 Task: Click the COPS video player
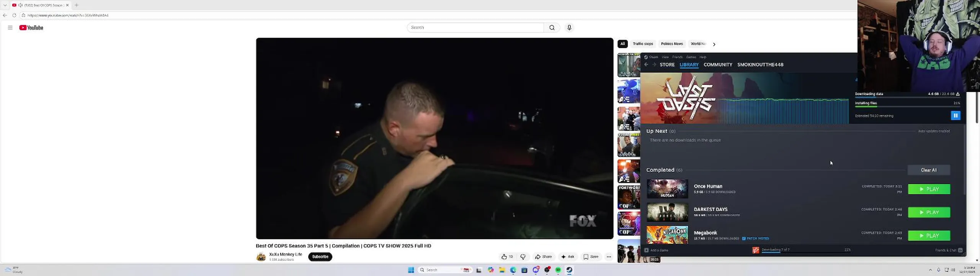pyautogui.click(x=434, y=138)
